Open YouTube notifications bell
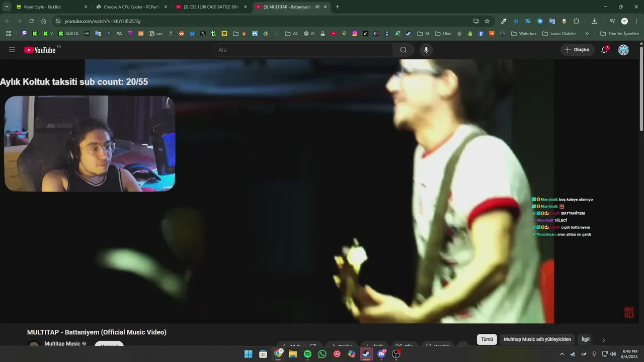Image resolution: width=644 pixels, height=362 pixels. click(x=605, y=50)
